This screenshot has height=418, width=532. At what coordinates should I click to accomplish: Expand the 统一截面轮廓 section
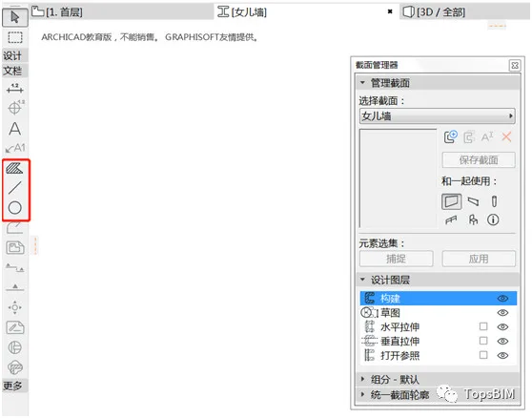[x=362, y=394]
